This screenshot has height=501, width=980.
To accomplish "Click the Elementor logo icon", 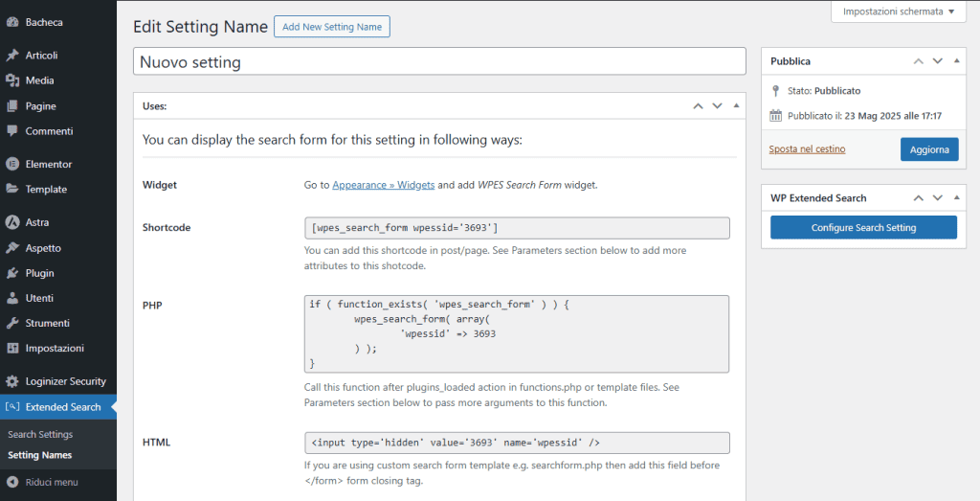I will (12, 164).
